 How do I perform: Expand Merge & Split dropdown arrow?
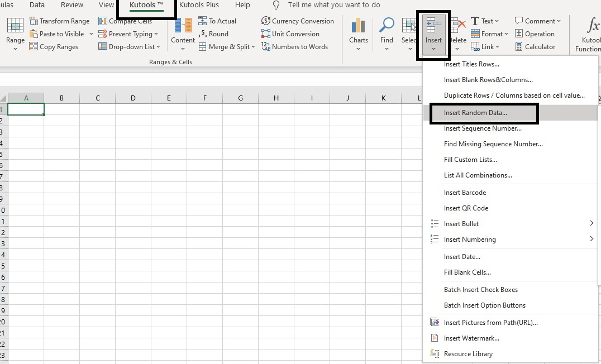[254, 47]
